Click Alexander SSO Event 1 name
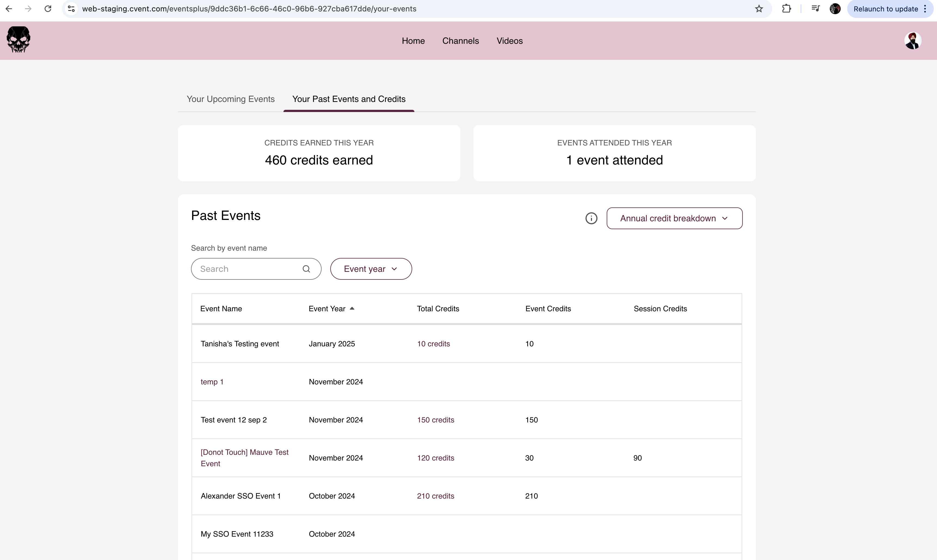 pyautogui.click(x=241, y=496)
